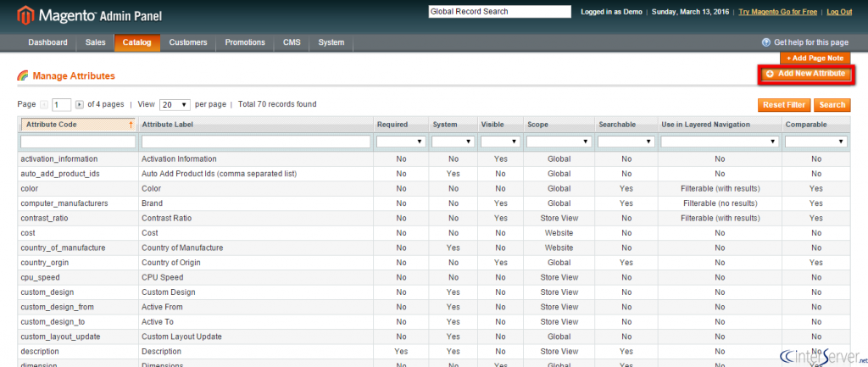
Task: Click Add Page Note button
Action: [x=815, y=58]
